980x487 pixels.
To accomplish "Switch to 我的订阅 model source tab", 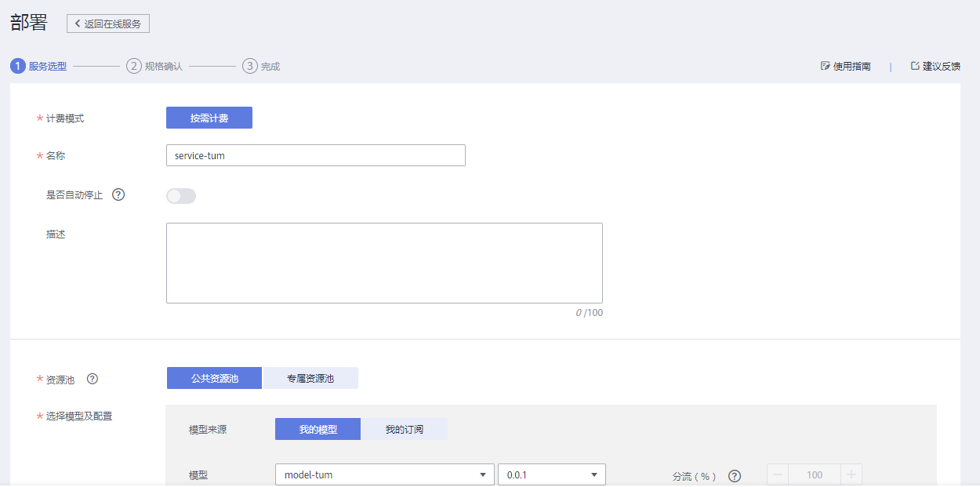I will pyautogui.click(x=404, y=429).
